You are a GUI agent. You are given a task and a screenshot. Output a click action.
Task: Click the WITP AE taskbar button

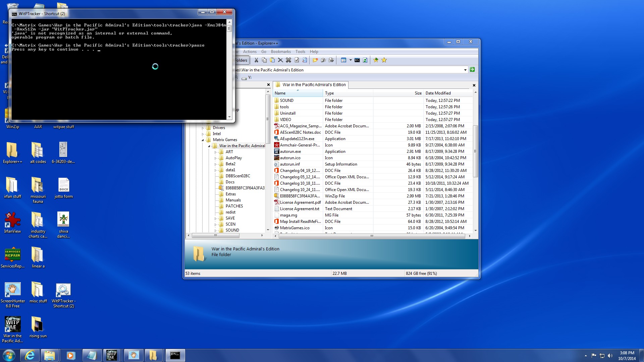click(112, 355)
